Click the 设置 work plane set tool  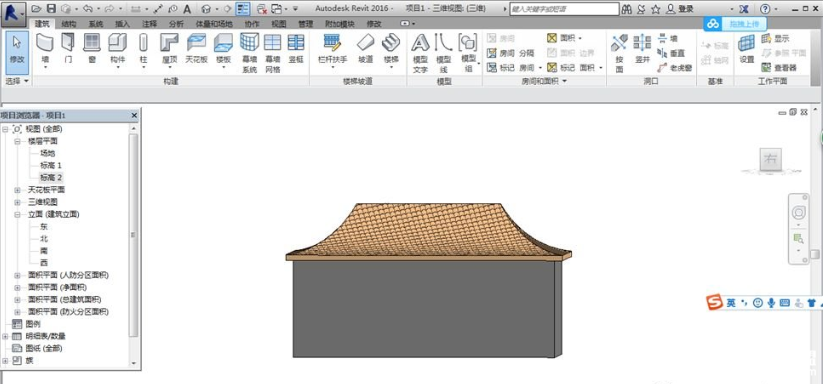click(747, 49)
